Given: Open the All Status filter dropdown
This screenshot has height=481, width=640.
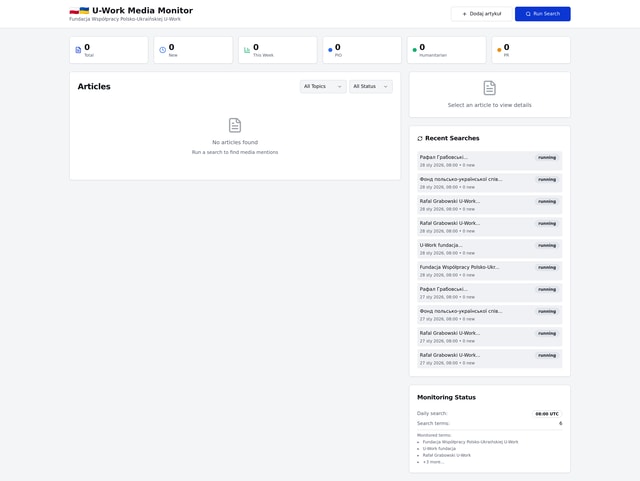Looking at the screenshot, I should (370, 87).
